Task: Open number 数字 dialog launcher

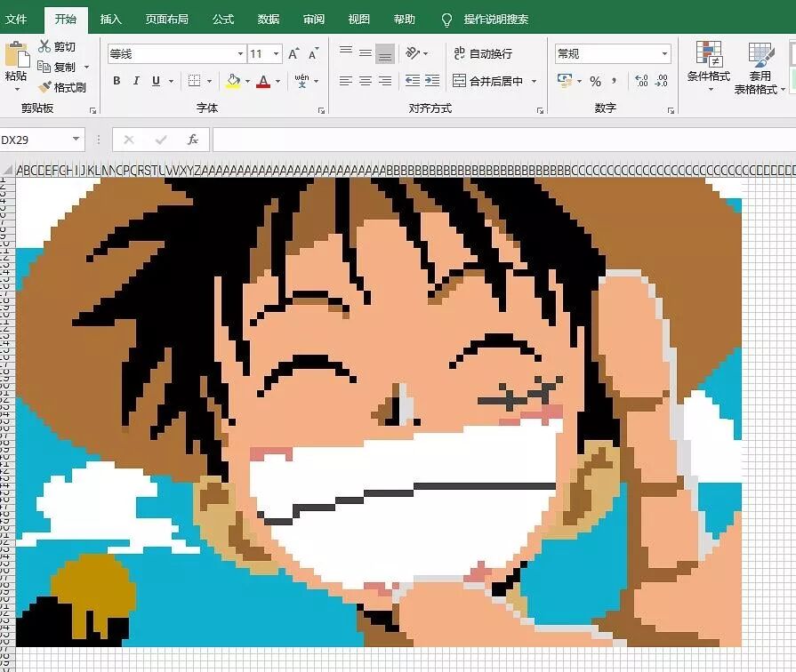Action: [671, 110]
